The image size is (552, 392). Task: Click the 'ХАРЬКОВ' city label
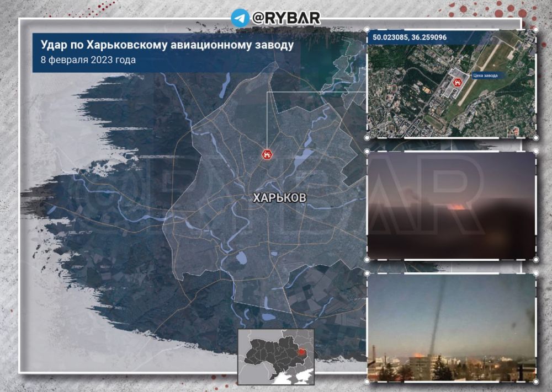click(x=279, y=197)
